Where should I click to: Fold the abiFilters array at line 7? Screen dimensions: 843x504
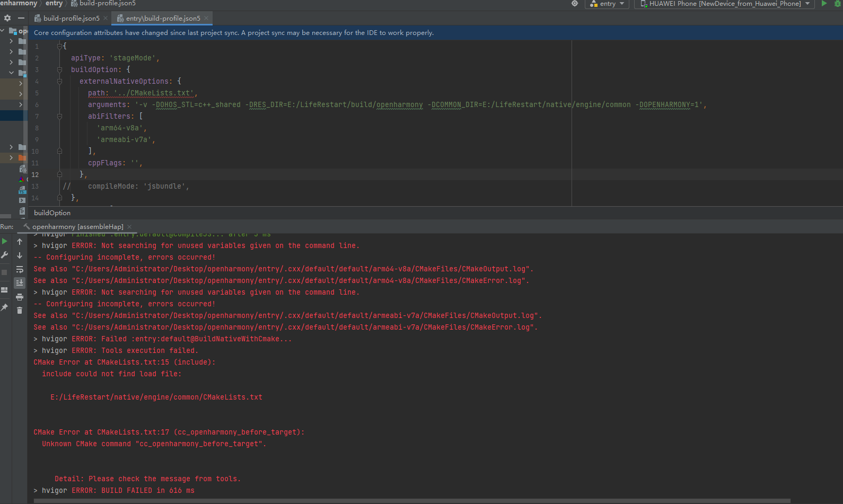pyautogui.click(x=59, y=116)
